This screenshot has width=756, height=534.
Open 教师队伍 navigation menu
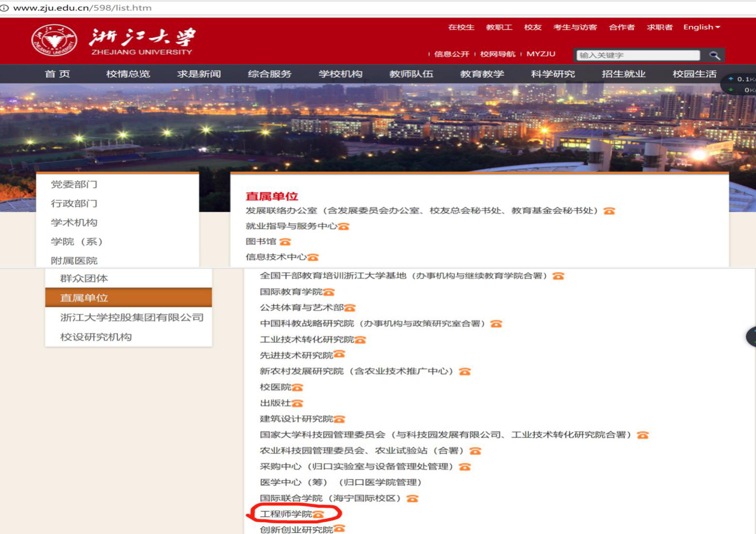pos(411,74)
